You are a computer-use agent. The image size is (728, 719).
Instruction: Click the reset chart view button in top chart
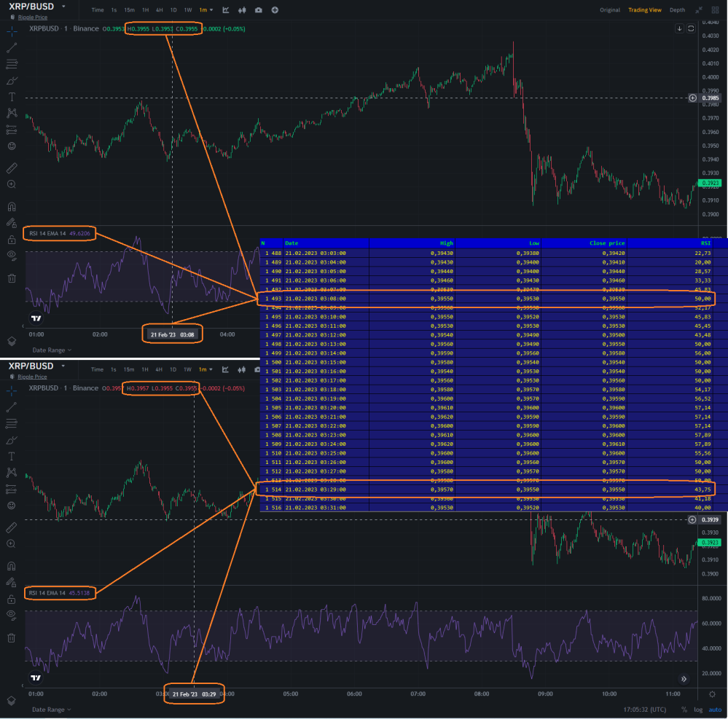pyautogui.click(x=691, y=28)
